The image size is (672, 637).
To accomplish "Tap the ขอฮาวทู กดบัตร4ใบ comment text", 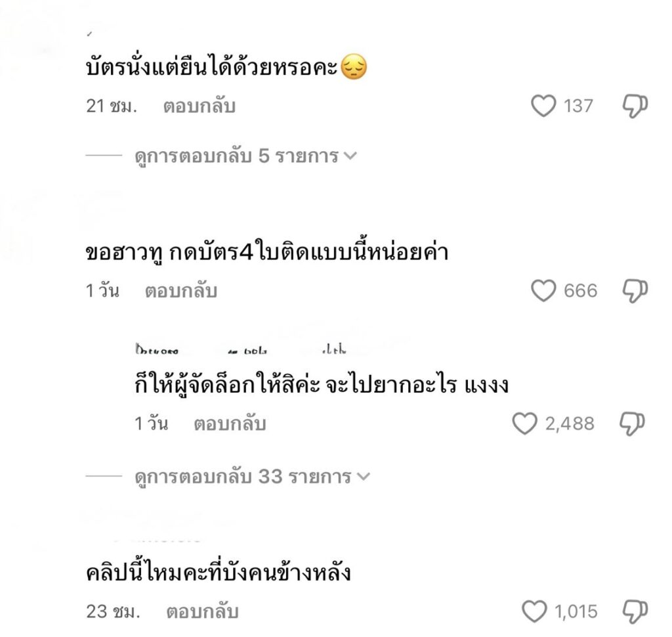I will (267, 253).
